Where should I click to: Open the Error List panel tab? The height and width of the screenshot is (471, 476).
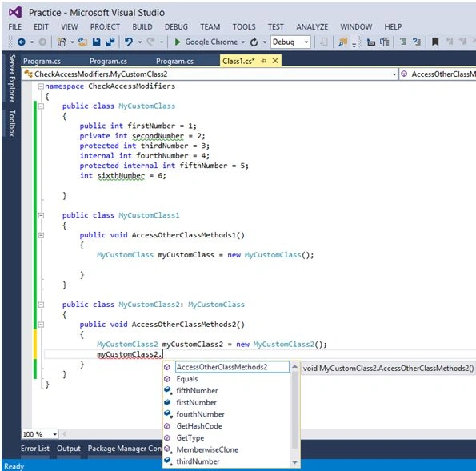(35, 449)
